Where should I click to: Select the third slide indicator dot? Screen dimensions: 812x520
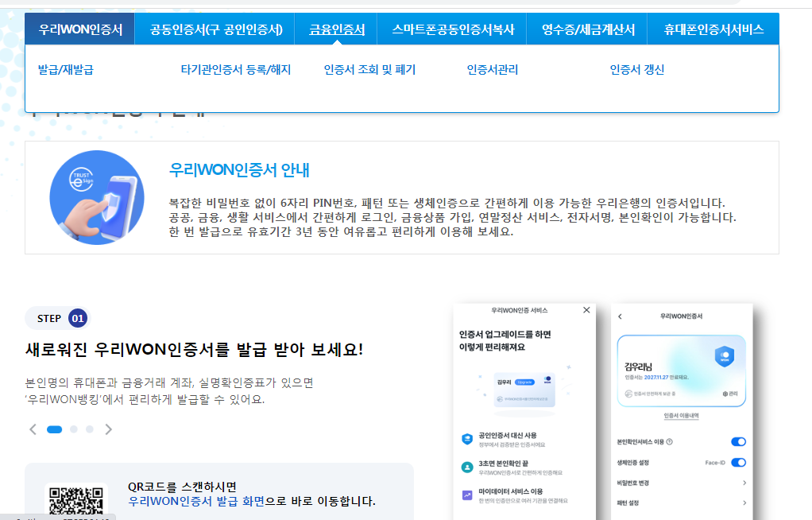click(x=90, y=429)
